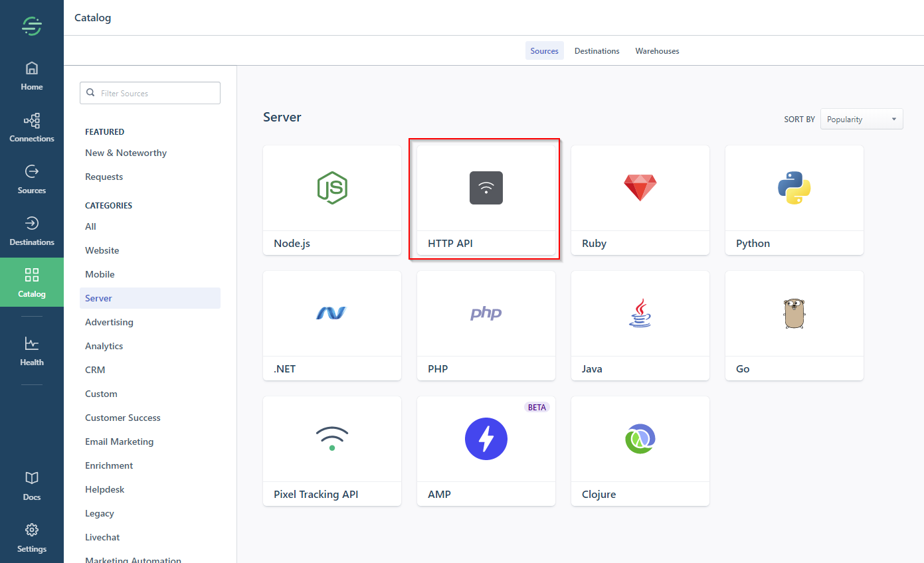Switch to the Destinations tab
Viewport: 924px width, 563px height.
pos(596,50)
